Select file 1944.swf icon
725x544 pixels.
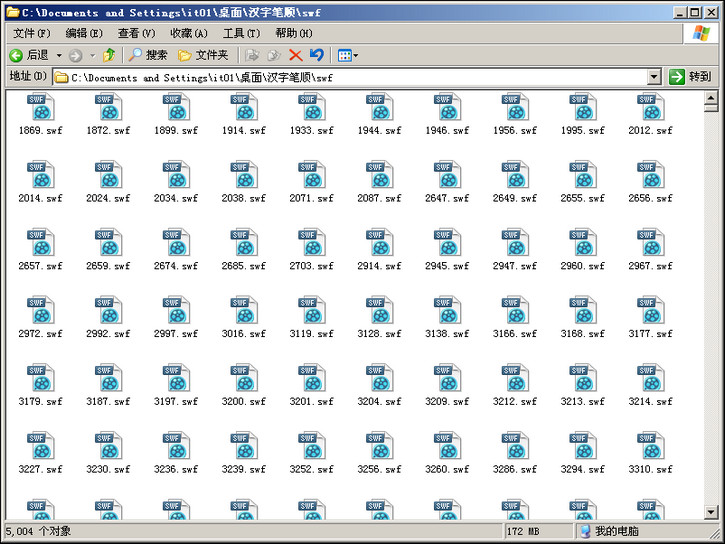[x=380, y=107]
